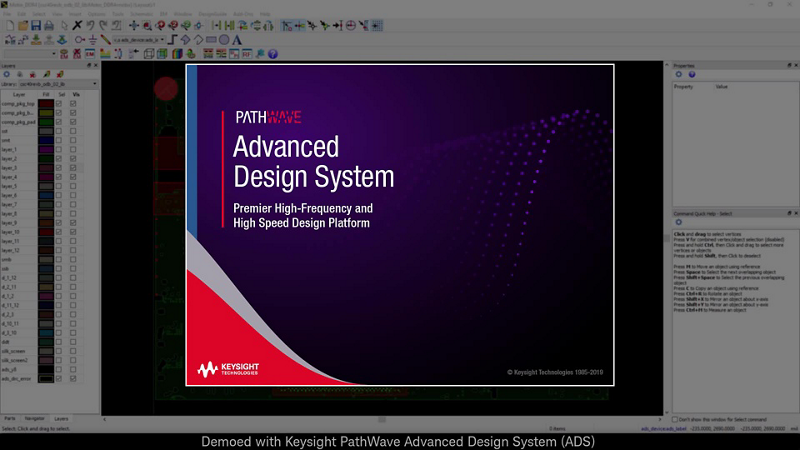
Task: Select the Insert Path trace tool
Action: point(172,40)
